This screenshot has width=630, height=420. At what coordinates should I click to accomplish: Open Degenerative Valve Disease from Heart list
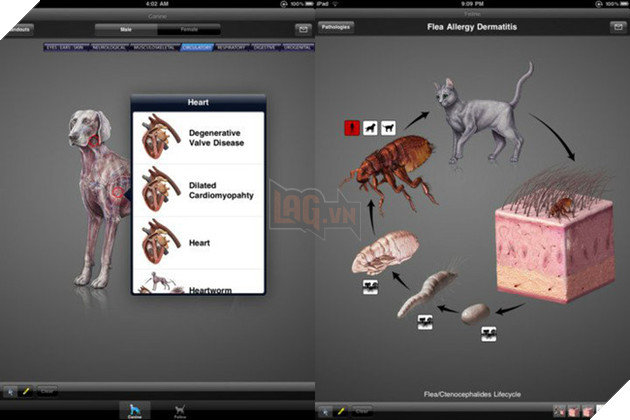click(200, 138)
